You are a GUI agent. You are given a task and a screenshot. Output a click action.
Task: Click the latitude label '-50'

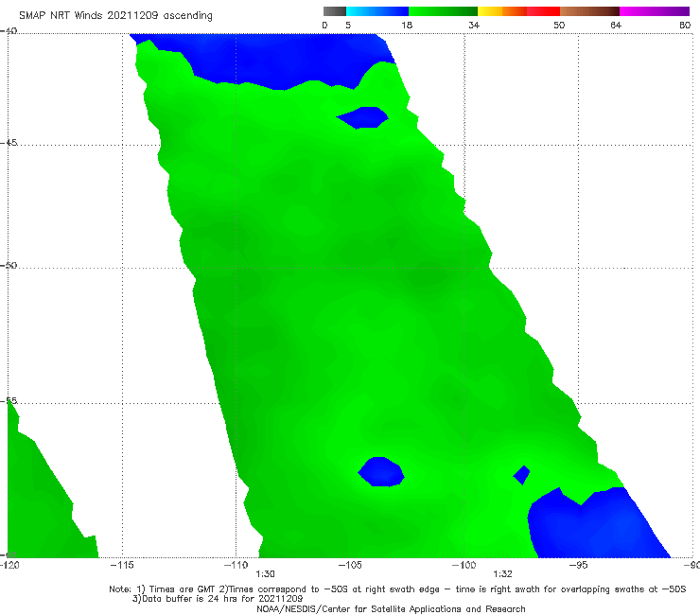tap(9, 265)
